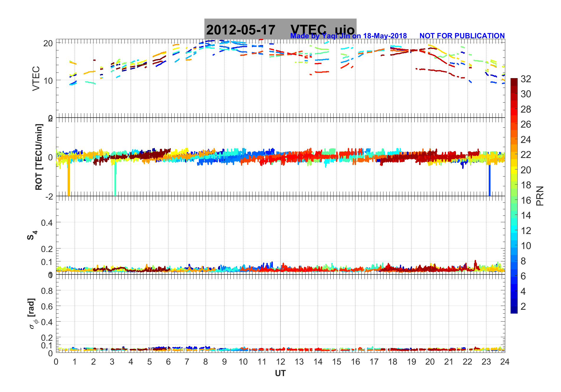
Task: Click the sigma phi axis tick label "0.6"
Action: tap(47, 307)
